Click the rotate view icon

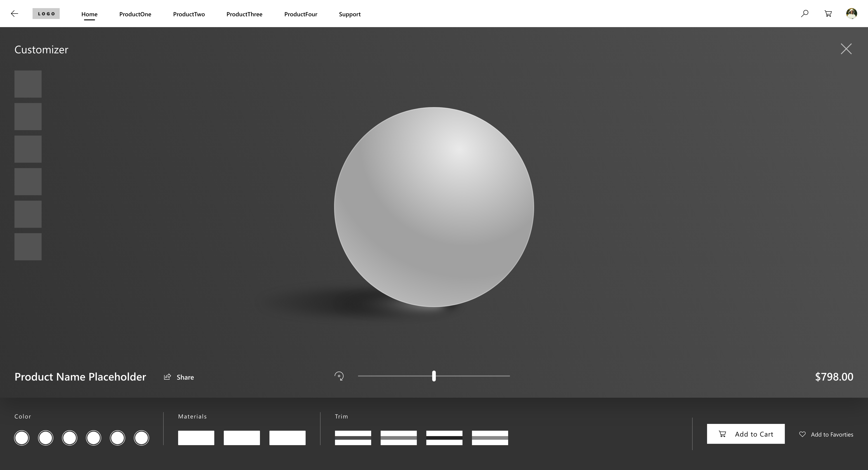[339, 376]
